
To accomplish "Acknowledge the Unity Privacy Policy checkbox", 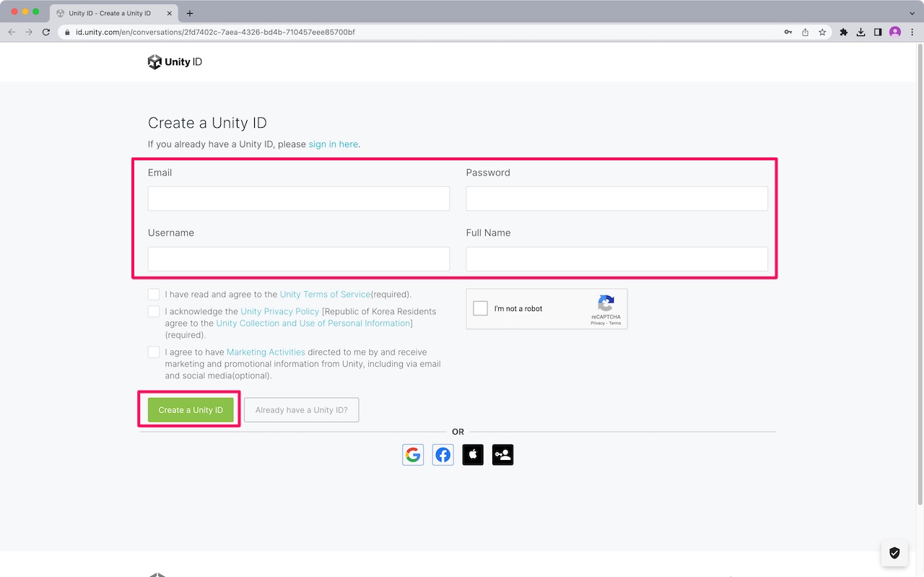I will click(154, 311).
